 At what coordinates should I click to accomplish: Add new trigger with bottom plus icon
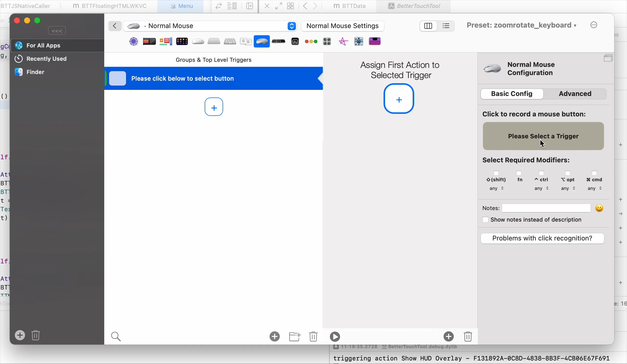tap(275, 337)
